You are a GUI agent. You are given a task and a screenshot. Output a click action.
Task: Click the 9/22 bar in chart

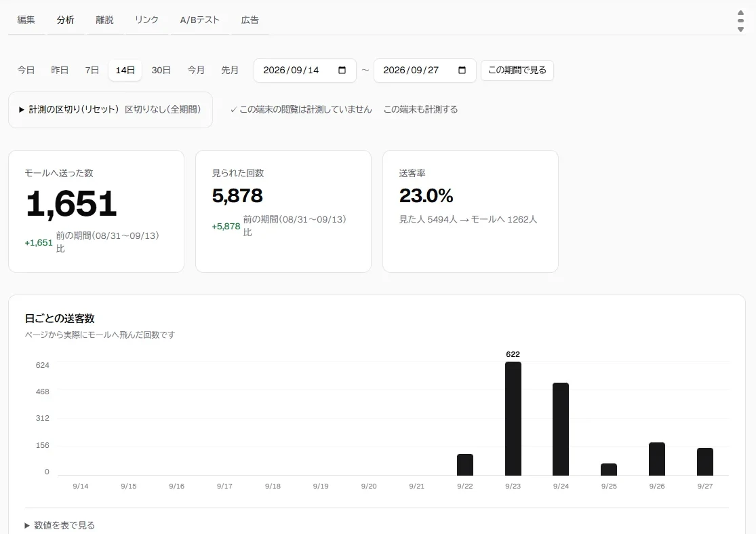tap(464, 465)
